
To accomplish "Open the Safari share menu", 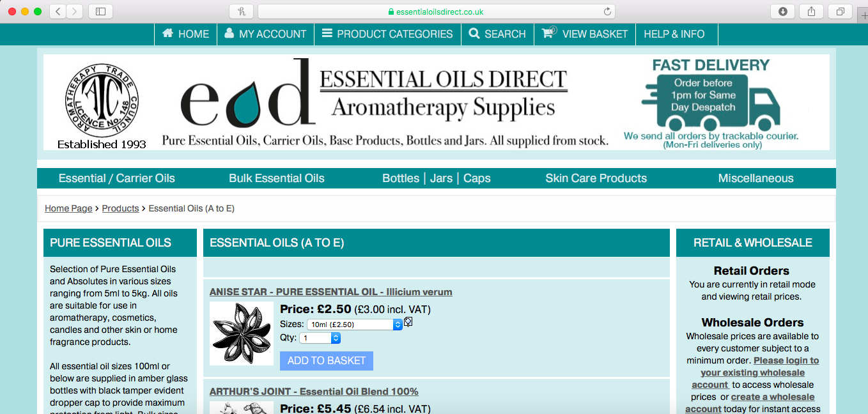I will [812, 11].
